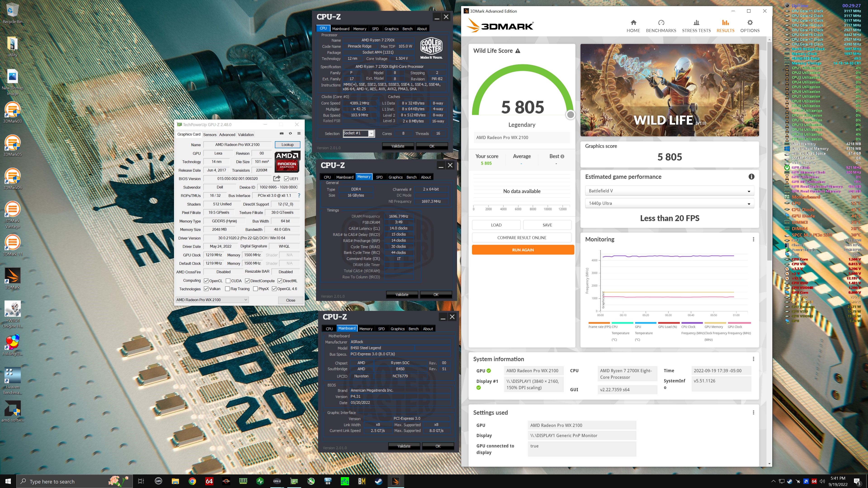Click the Bus Interface question mark in GPU-Z
Image resolution: width=868 pixels, height=488 pixels.
point(299,195)
